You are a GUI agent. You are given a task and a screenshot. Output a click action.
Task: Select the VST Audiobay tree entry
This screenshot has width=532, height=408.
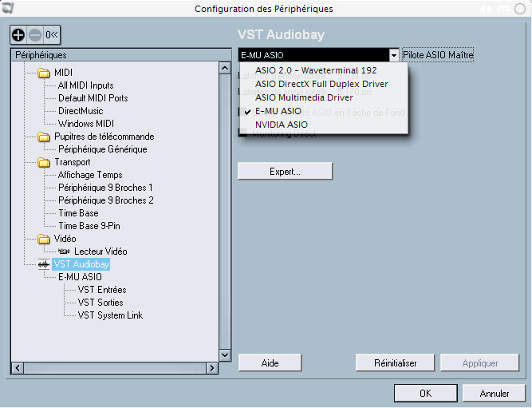[x=81, y=264]
